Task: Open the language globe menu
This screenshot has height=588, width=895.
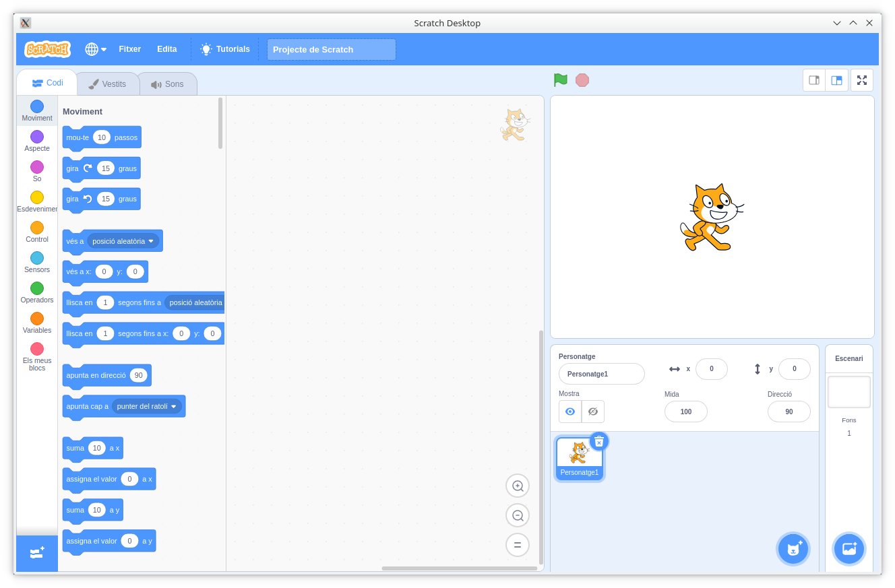Action: [96, 49]
